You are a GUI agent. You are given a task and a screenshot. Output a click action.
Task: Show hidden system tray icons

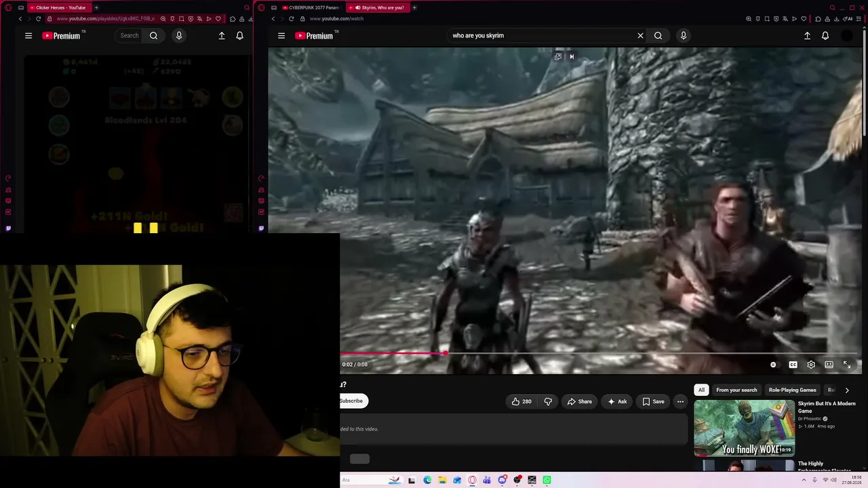click(804, 480)
